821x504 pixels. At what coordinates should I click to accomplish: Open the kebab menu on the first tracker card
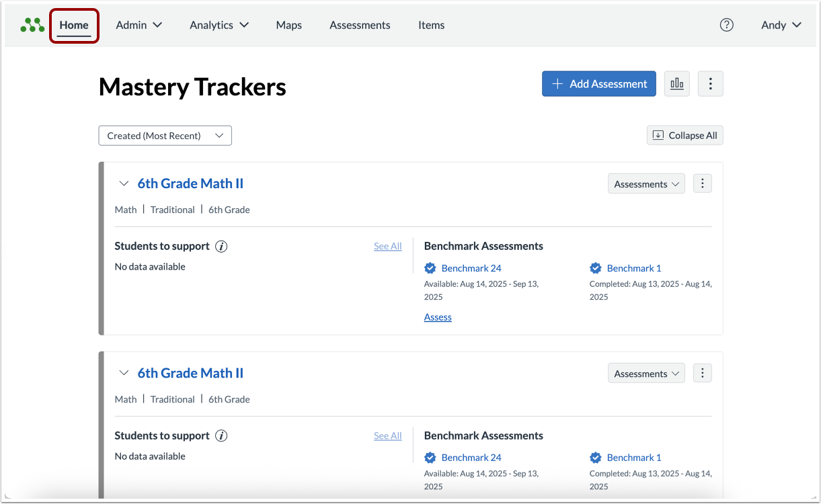pos(702,183)
